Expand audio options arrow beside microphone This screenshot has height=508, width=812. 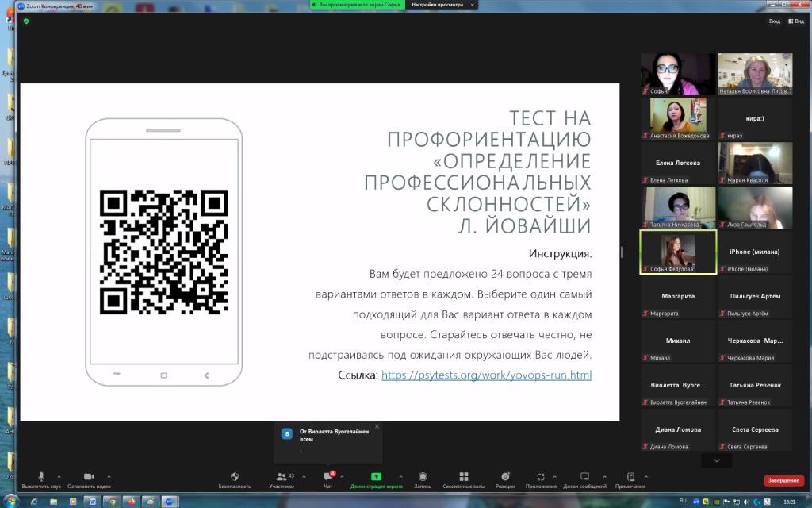click(x=59, y=476)
